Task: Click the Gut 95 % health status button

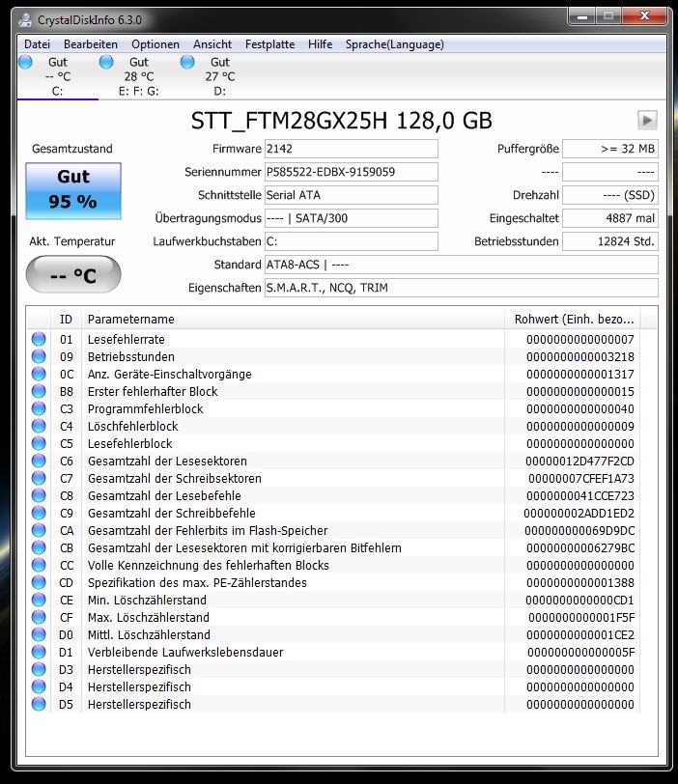Action: pos(73,190)
